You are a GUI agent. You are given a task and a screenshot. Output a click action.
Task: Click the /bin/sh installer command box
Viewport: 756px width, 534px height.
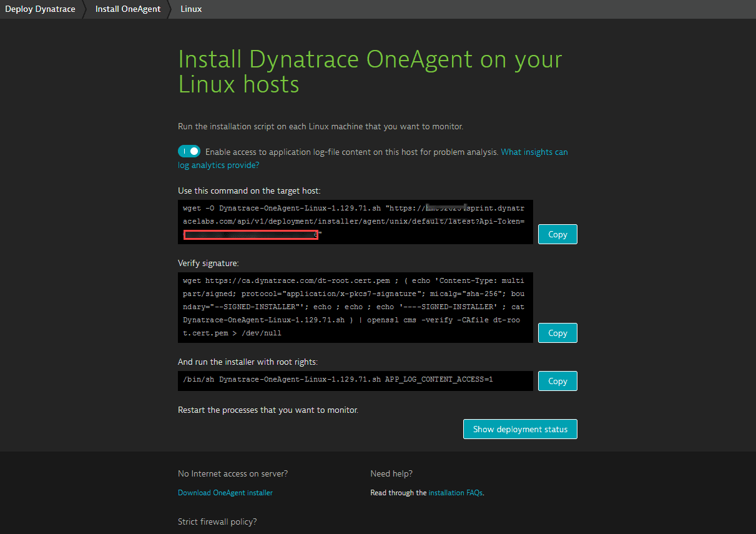(355, 380)
